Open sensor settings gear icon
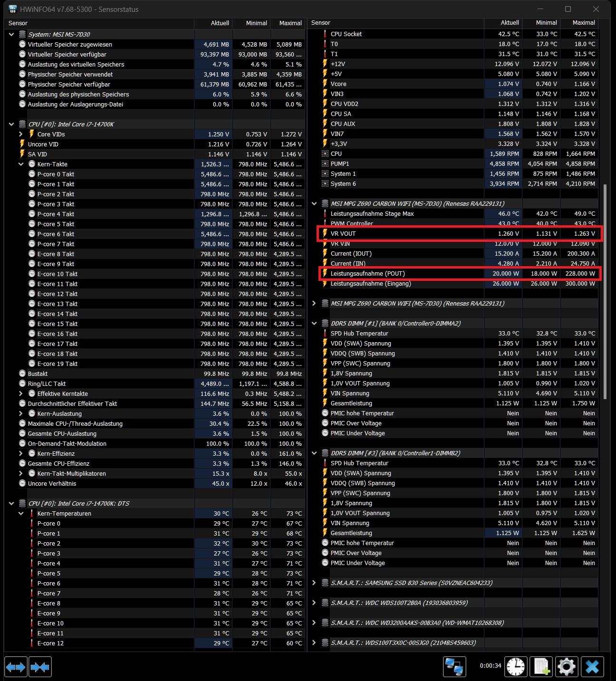 pyautogui.click(x=567, y=667)
